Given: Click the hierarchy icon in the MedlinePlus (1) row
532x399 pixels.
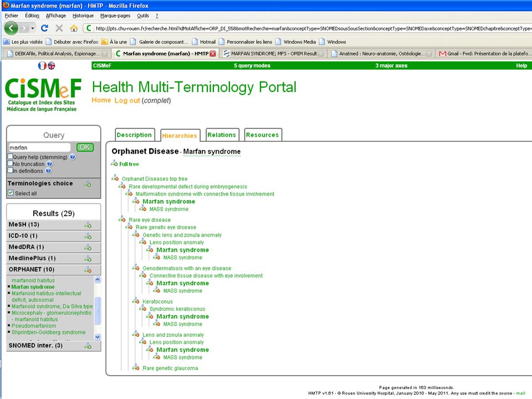Looking at the screenshot, I should (x=88, y=258).
